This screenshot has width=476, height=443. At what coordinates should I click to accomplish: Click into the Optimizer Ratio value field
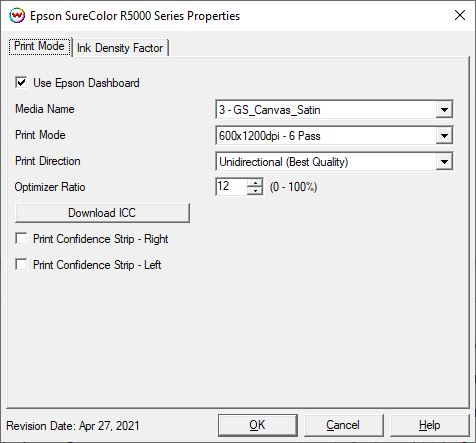232,187
